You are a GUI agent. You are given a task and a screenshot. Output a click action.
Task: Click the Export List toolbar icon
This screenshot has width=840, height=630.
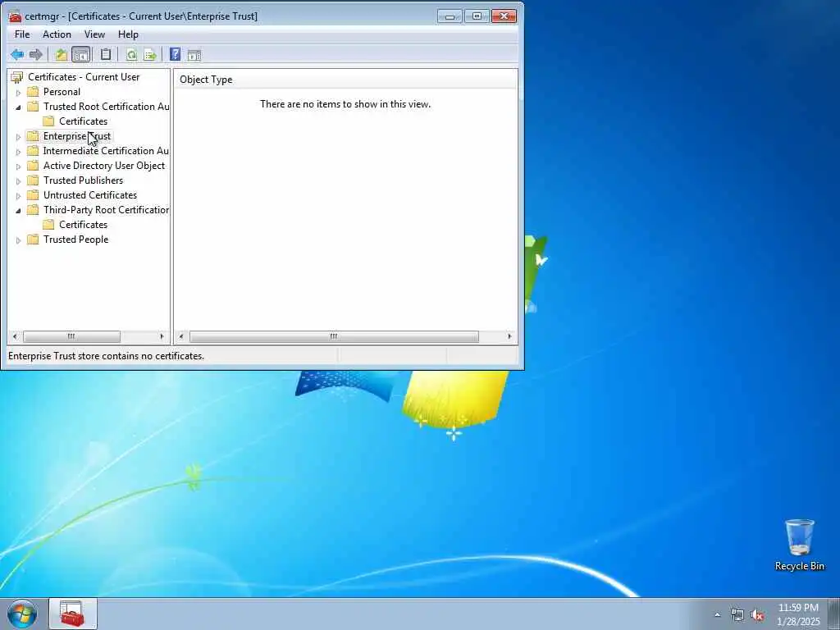pos(150,55)
